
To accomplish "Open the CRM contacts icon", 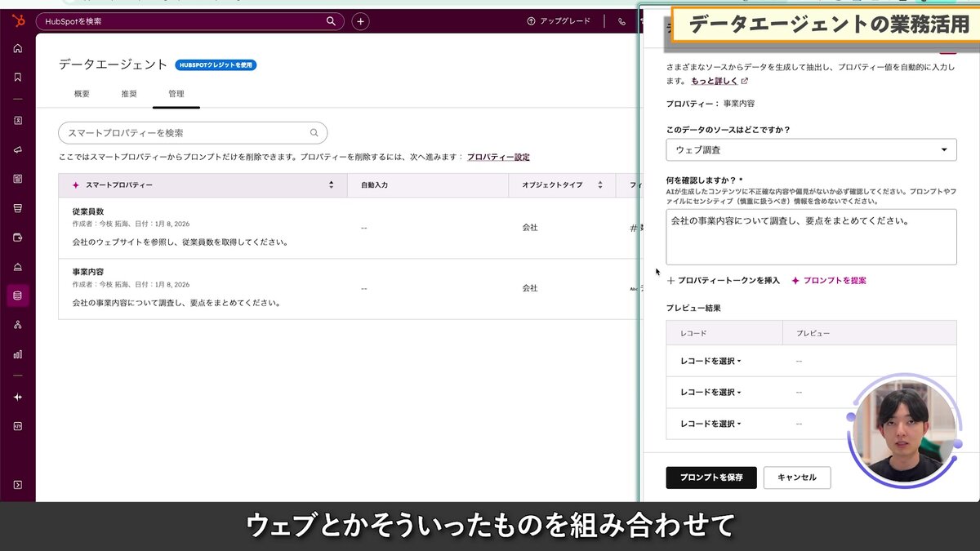I will coord(18,120).
